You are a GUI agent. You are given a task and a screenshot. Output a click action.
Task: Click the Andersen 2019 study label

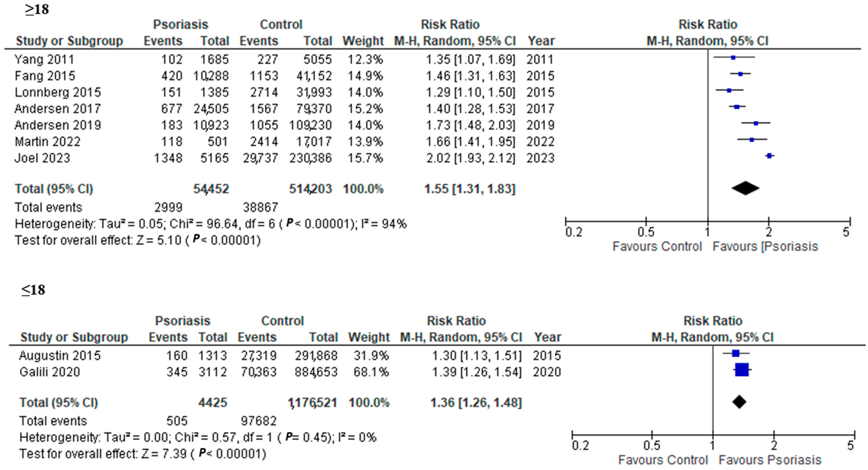pos(58,125)
